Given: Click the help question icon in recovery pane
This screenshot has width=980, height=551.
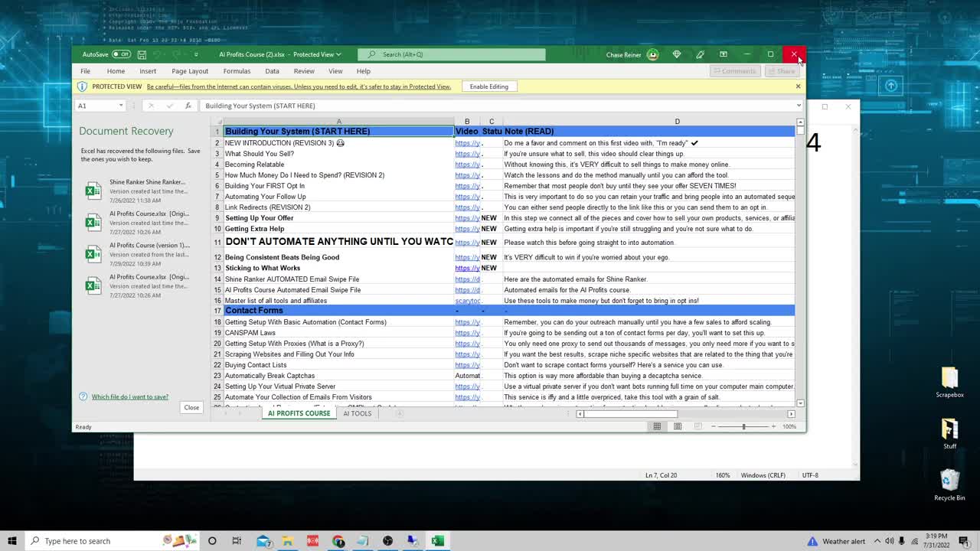Looking at the screenshot, I should [x=83, y=396].
